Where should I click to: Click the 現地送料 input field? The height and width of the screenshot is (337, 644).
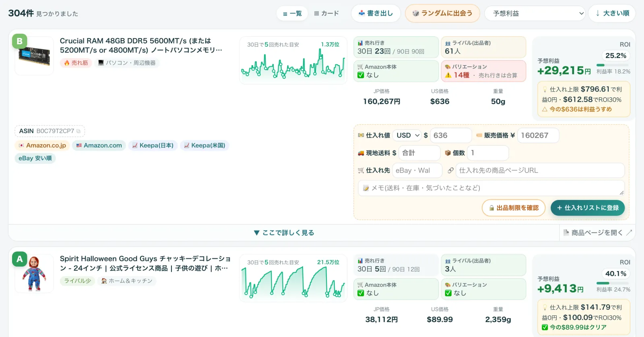coord(419,153)
